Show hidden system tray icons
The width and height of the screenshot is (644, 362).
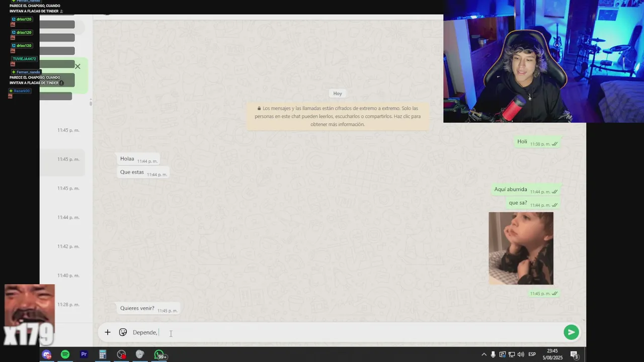coord(484,354)
